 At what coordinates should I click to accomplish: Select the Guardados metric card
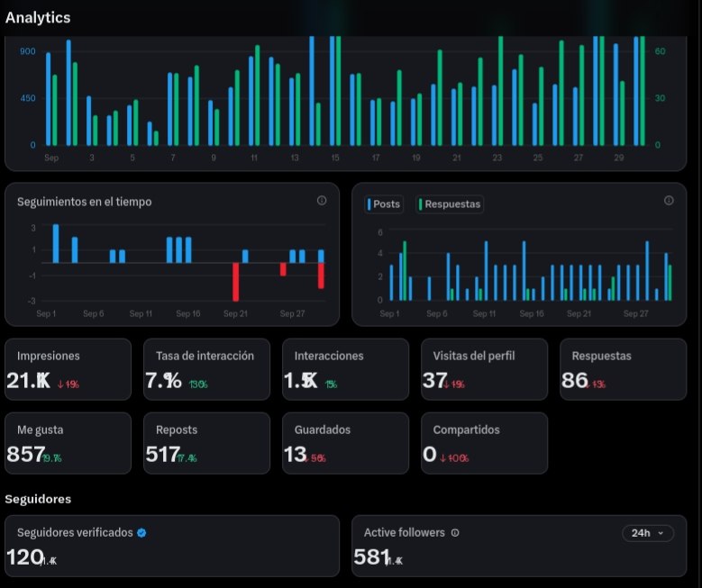click(x=346, y=443)
